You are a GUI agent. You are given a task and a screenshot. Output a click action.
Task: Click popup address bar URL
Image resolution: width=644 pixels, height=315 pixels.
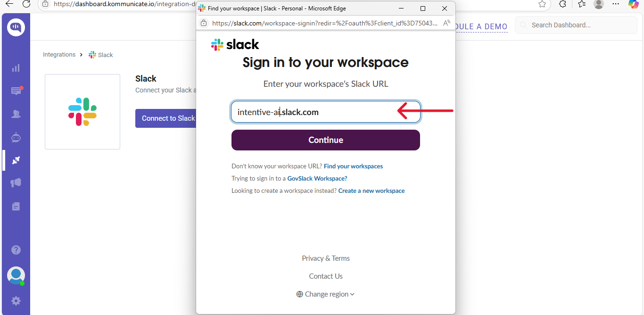click(324, 23)
